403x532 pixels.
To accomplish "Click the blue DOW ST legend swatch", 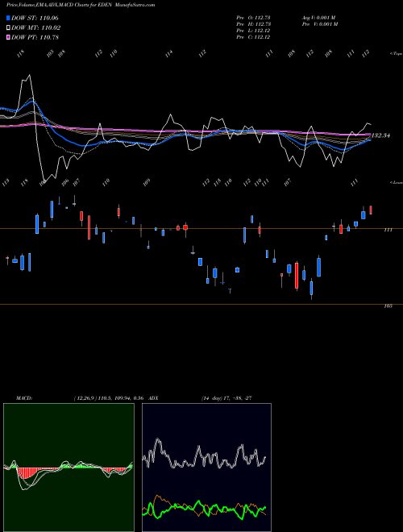I will click(8, 18).
